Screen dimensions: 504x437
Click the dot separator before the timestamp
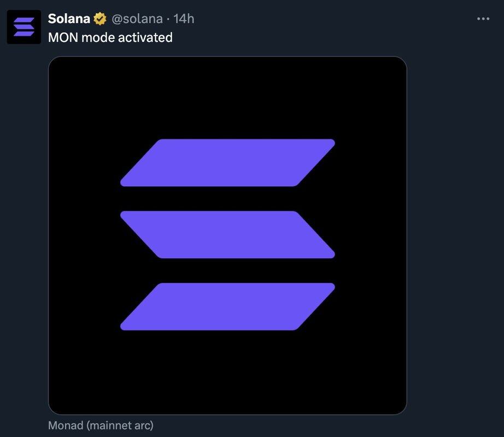pyautogui.click(x=168, y=19)
